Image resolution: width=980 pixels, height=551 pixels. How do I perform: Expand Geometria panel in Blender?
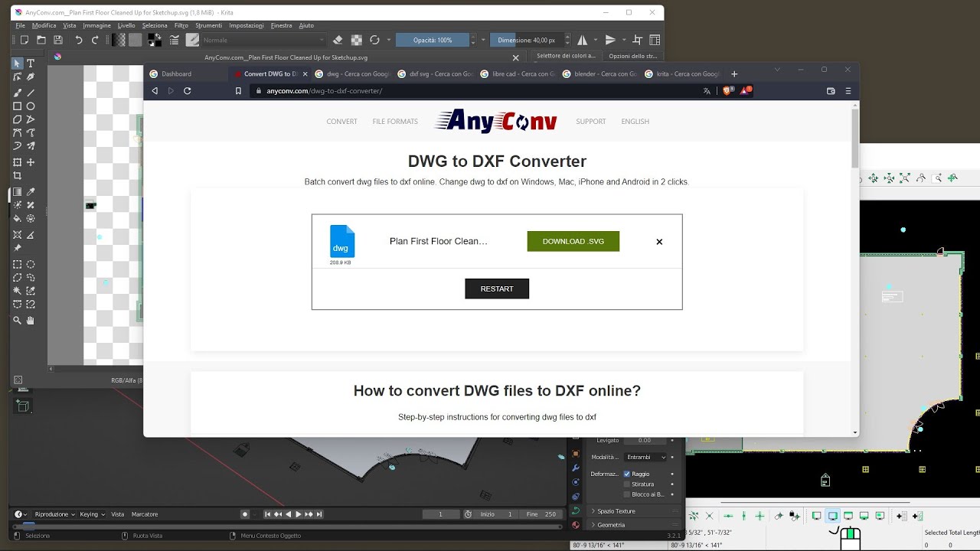(633, 525)
